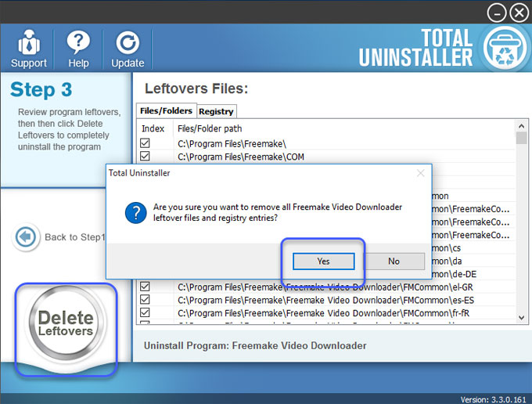The width and height of the screenshot is (532, 404).
Task: Open the Support icon in toolbar
Action: (29, 49)
